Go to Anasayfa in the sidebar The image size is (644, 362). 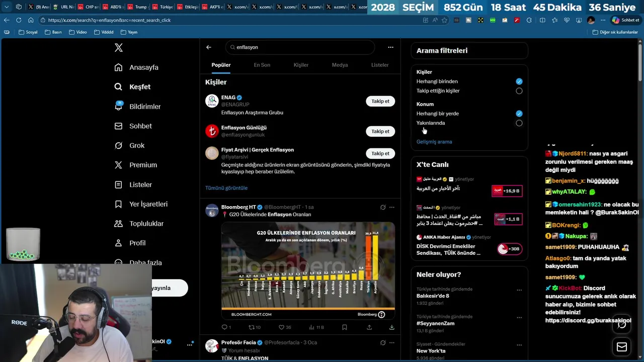coord(136,67)
